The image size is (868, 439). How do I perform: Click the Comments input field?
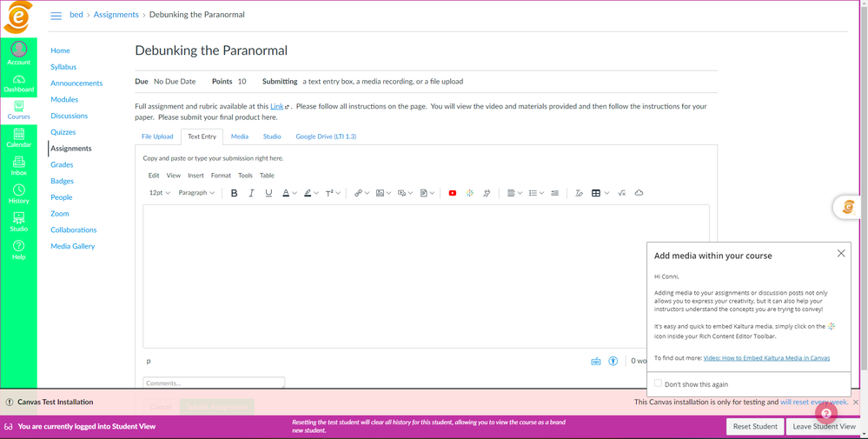click(x=214, y=383)
